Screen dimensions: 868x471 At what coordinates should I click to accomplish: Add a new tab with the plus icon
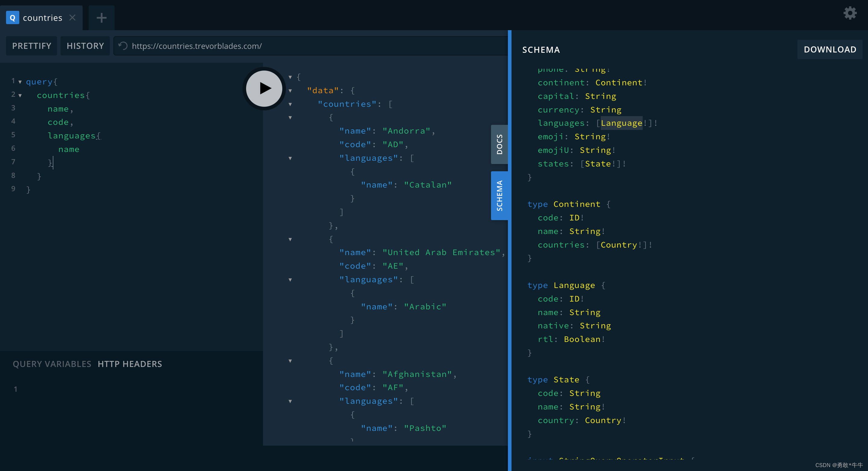pyautogui.click(x=101, y=17)
